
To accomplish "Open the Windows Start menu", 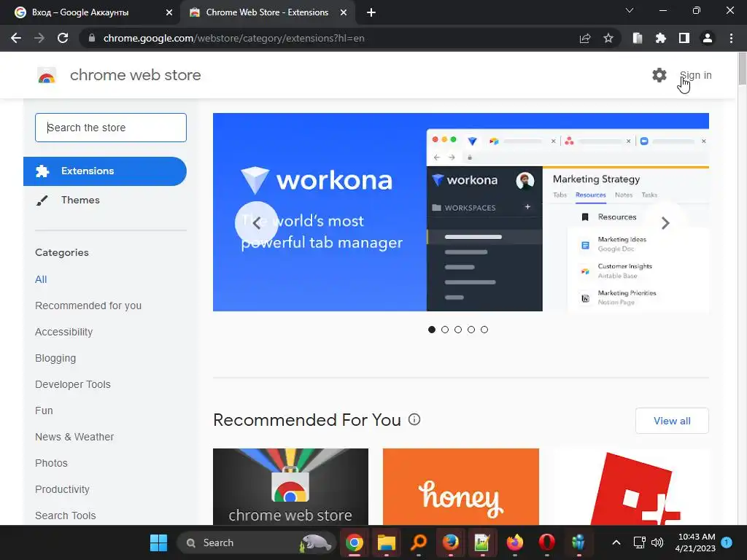I will coord(158,542).
